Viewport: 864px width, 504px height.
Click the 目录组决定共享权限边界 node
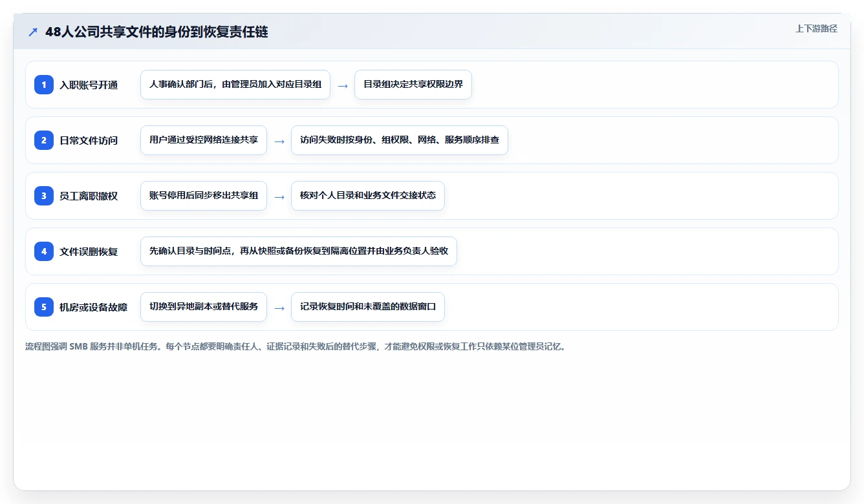click(x=413, y=85)
